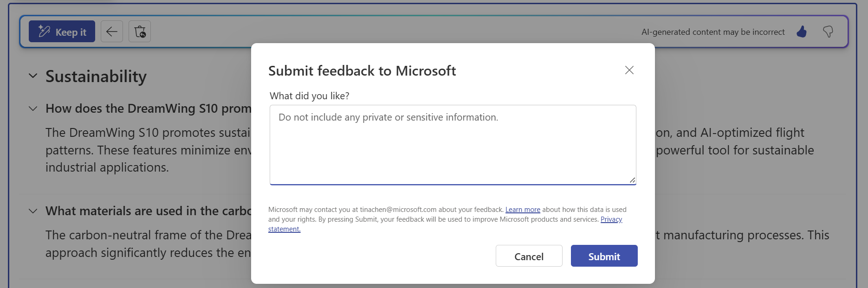Click the discard trash icon
This screenshot has width=868, height=288.
point(140,32)
